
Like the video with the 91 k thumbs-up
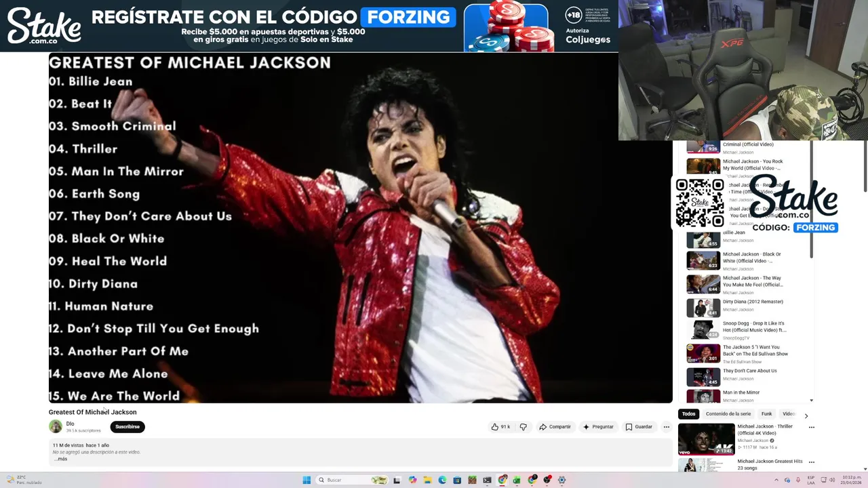click(500, 427)
